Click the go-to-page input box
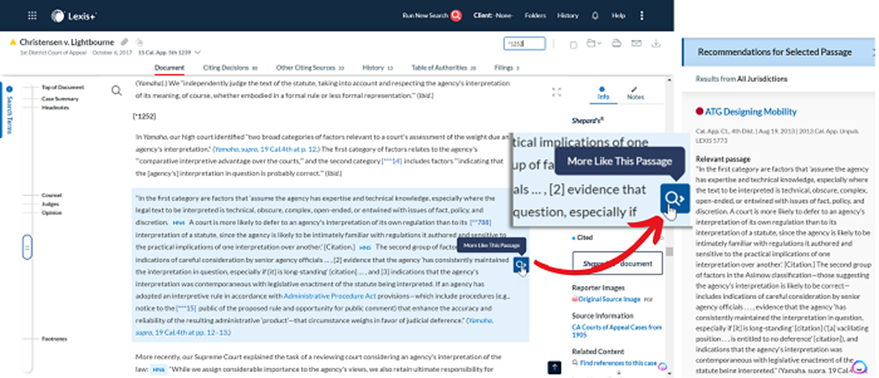The width and height of the screenshot is (879, 378). (524, 43)
